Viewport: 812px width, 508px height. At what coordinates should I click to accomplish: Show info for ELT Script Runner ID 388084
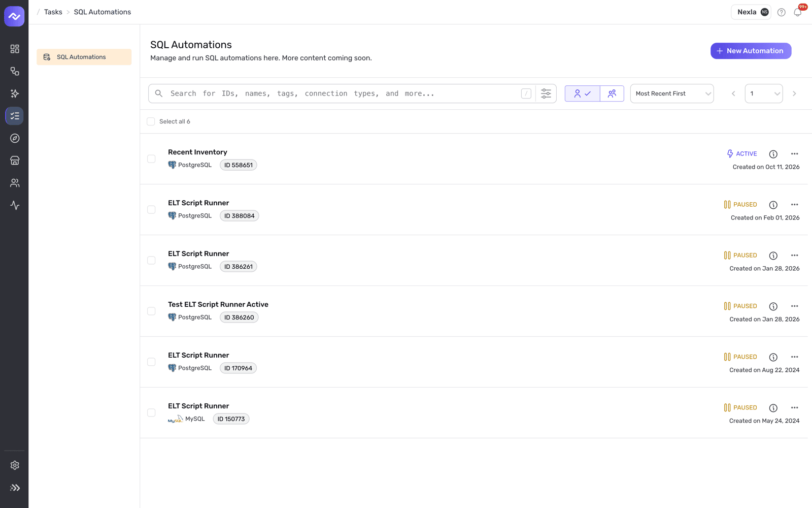(x=773, y=205)
